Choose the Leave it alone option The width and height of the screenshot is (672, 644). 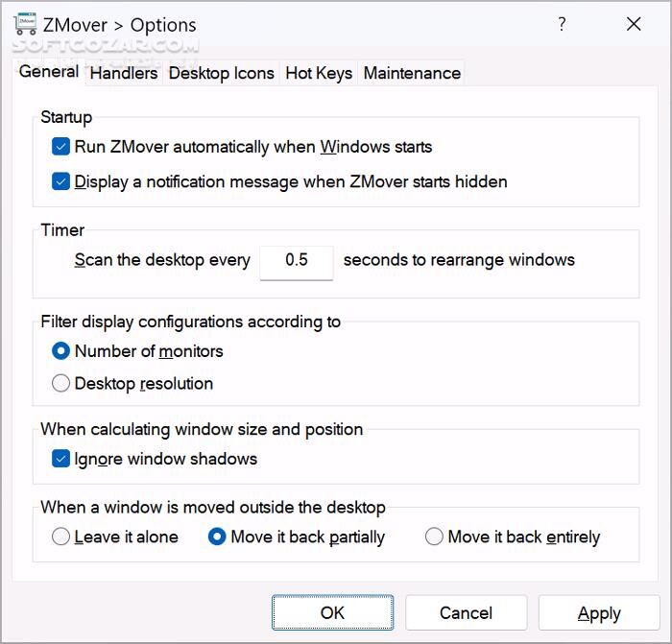click(61, 537)
